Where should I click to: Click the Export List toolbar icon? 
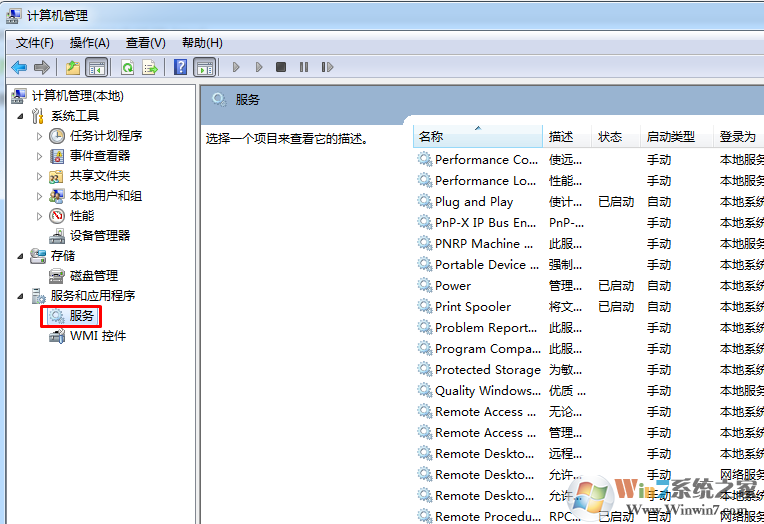coord(149,67)
